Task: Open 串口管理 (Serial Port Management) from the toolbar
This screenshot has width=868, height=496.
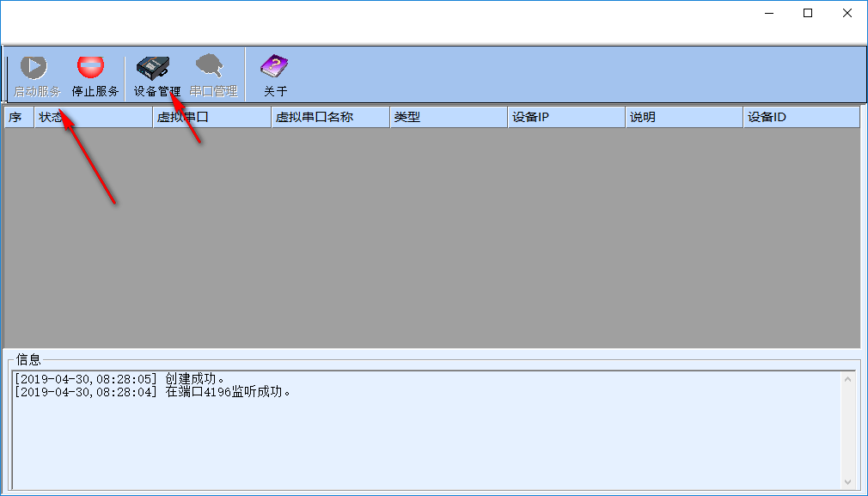Action: pos(212,67)
